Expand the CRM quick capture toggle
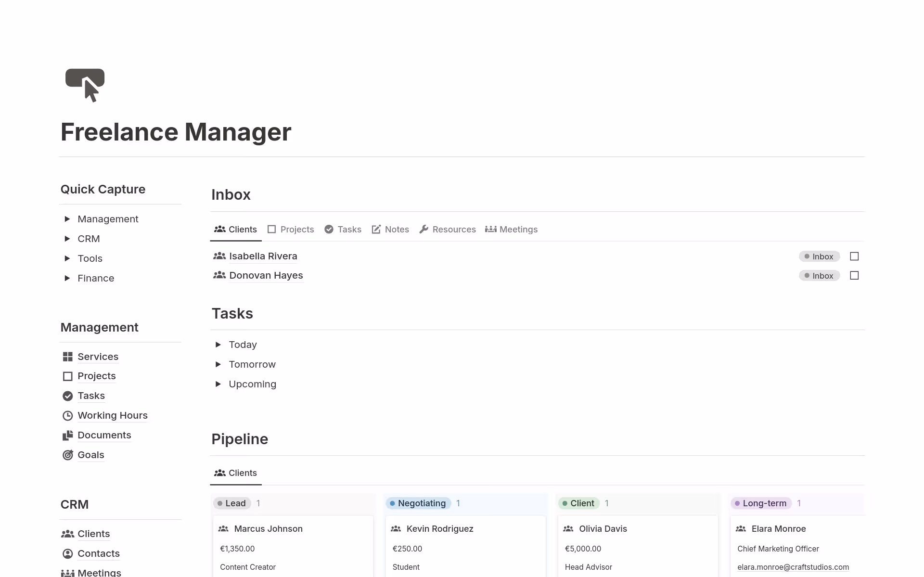The height and width of the screenshot is (577, 924). tap(67, 239)
